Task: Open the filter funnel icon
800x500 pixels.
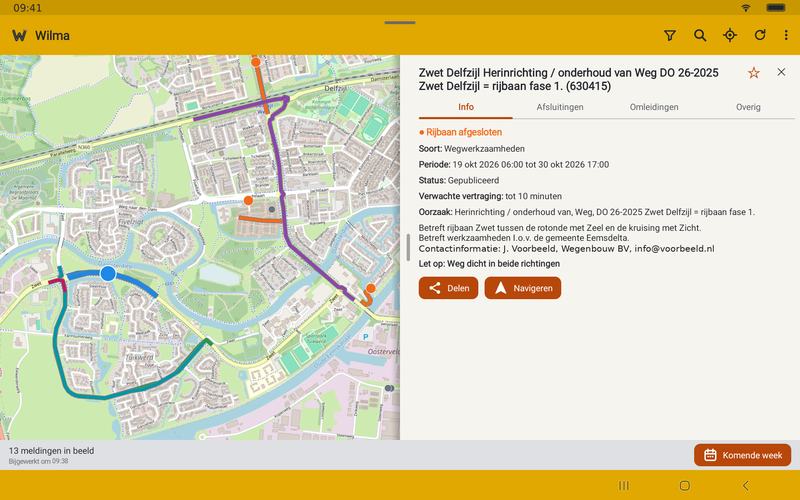Action: coord(670,35)
